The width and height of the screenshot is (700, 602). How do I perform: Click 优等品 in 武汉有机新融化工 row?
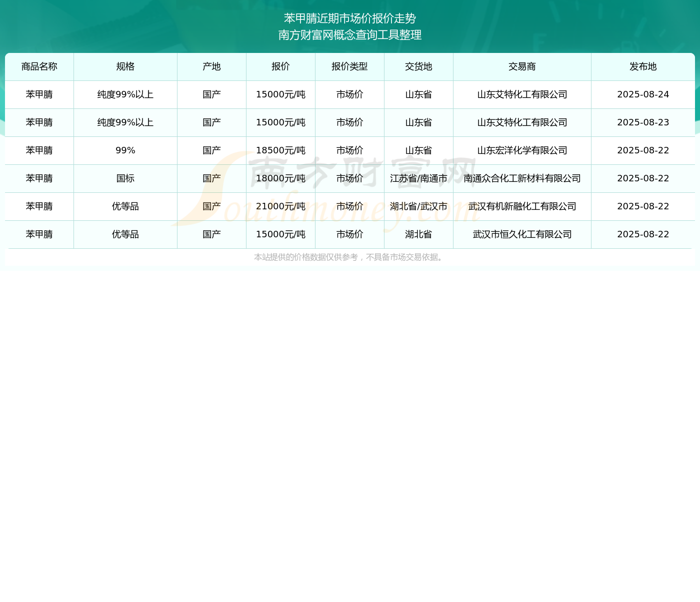click(x=125, y=206)
